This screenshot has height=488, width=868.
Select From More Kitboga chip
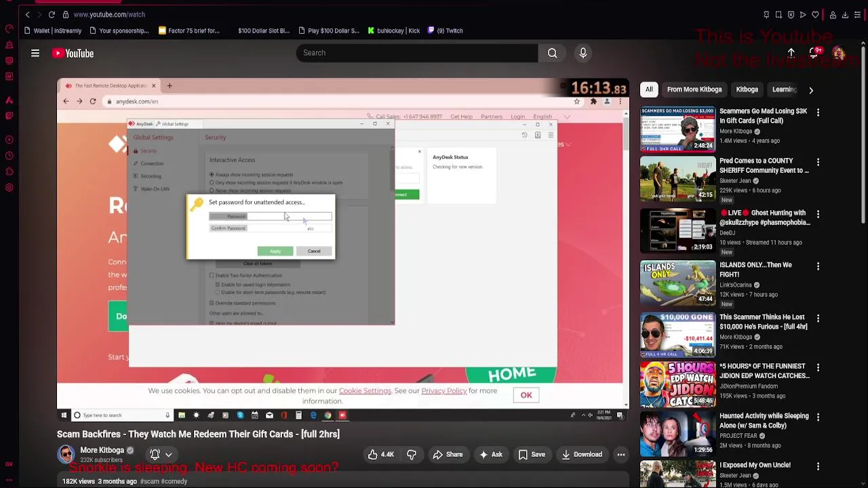(694, 89)
